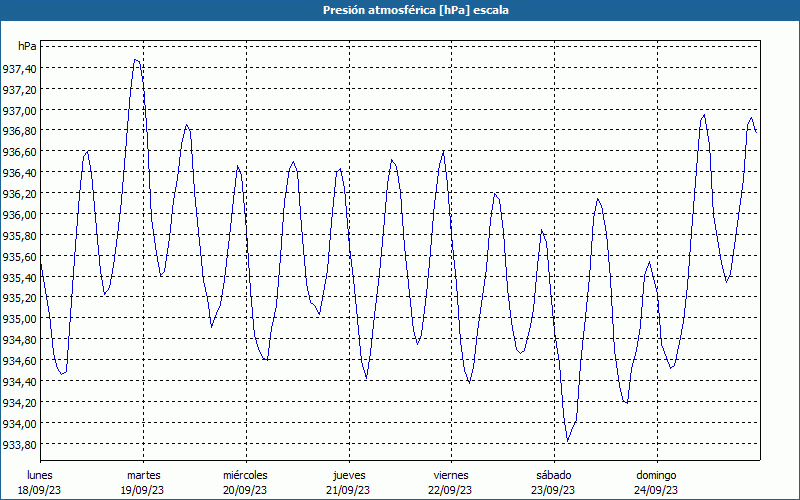800x500 pixels.
Task: Click the 937,20 axis value
Action: tap(20, 89)
